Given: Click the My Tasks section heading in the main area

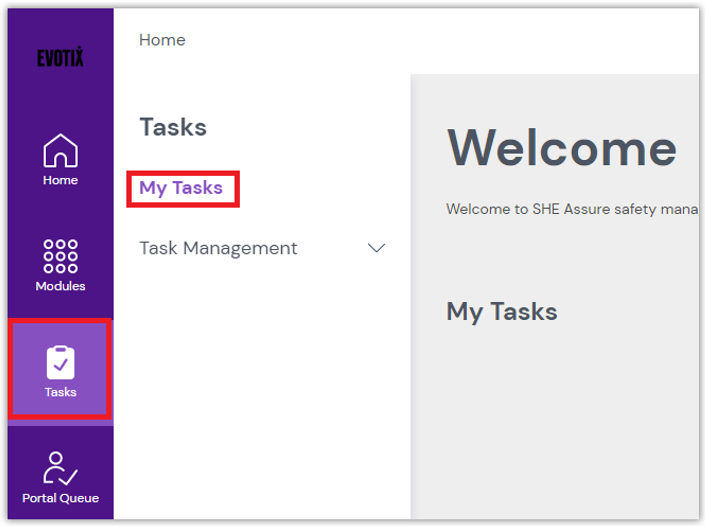Looking at the screenshot, I should click(501, 312).
